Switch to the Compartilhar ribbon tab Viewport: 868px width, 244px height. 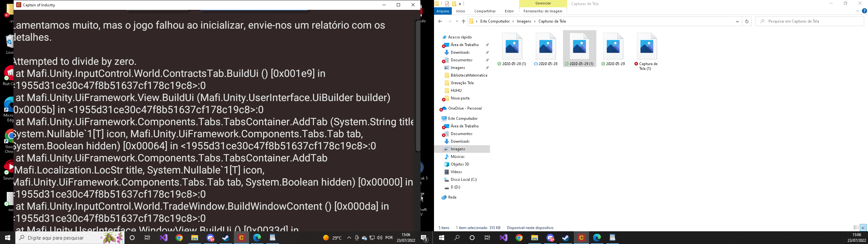tap(485, 11)
